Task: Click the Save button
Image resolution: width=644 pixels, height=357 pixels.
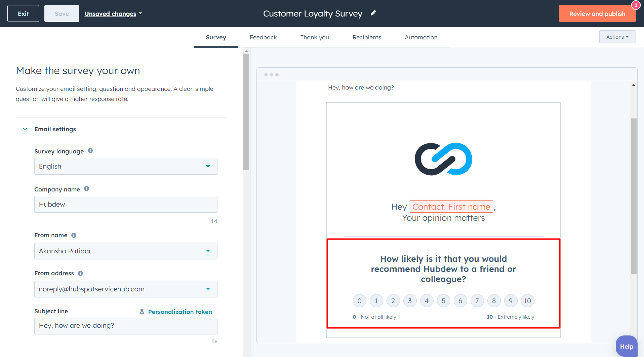Action: pyautogui.click(x=62, y=13)
